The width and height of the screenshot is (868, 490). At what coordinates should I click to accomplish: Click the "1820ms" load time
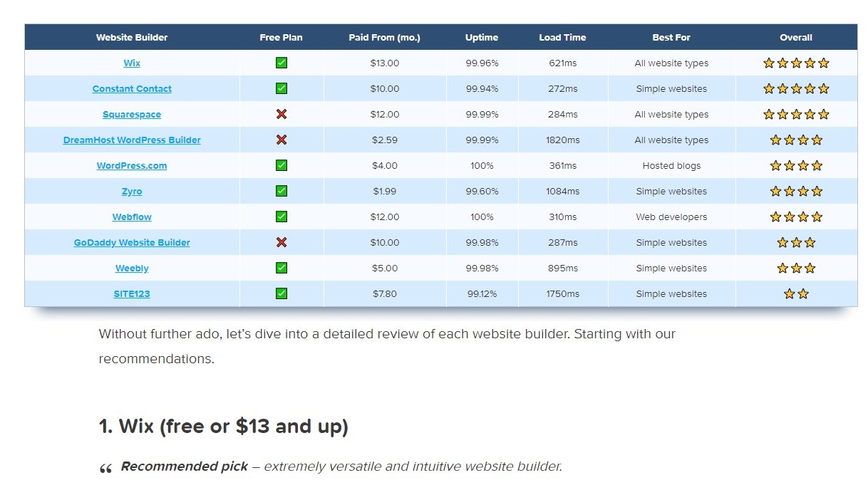coord(563,140)
